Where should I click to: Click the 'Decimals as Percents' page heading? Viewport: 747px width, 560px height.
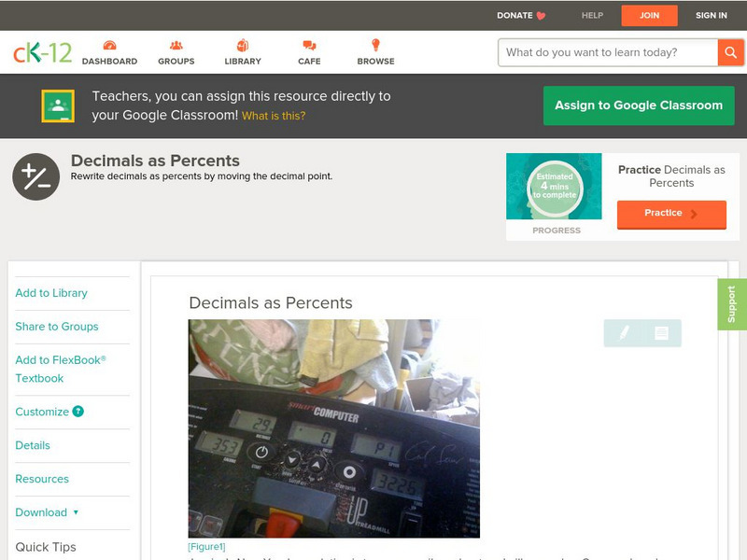click(155, 161)
